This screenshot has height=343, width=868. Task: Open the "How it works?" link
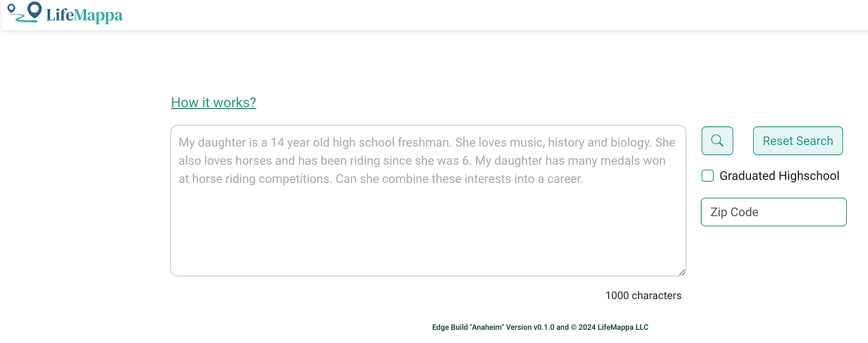pos(213,102)
